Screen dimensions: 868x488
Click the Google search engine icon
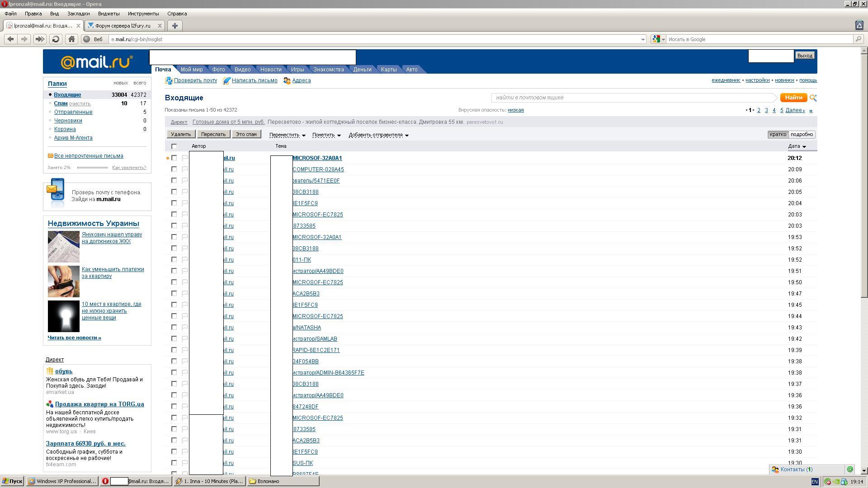click(x=656, y=39)
